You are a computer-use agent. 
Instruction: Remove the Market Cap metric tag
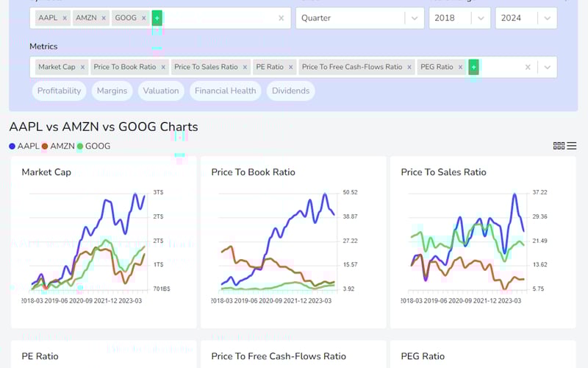coord(82,67)
